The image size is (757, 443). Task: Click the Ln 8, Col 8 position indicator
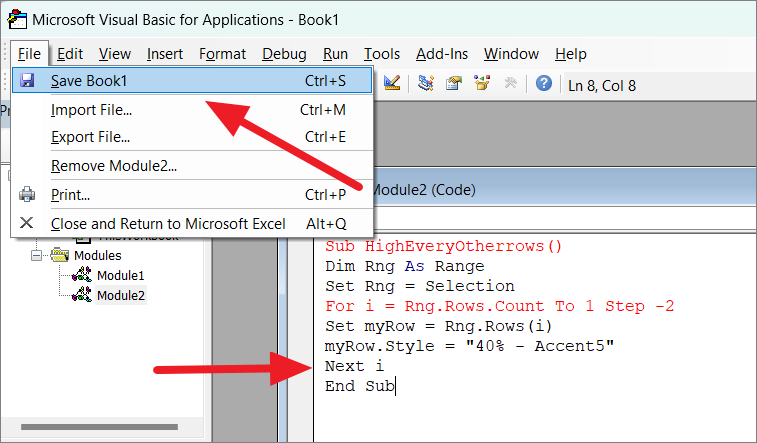602,85
